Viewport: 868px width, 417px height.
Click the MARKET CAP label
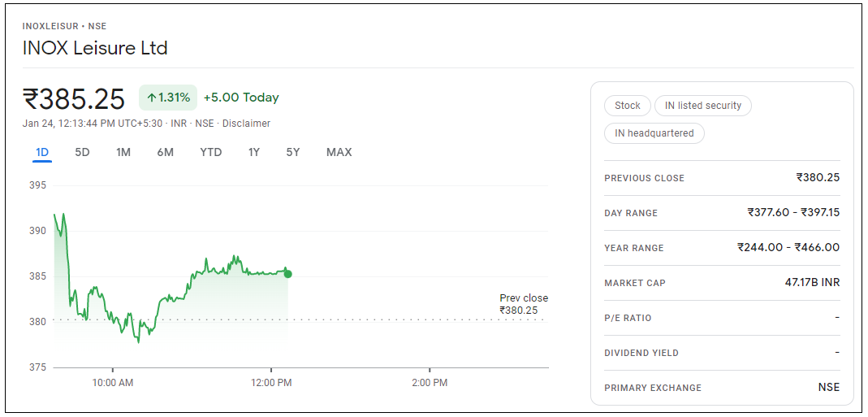(x=635, y=284)
